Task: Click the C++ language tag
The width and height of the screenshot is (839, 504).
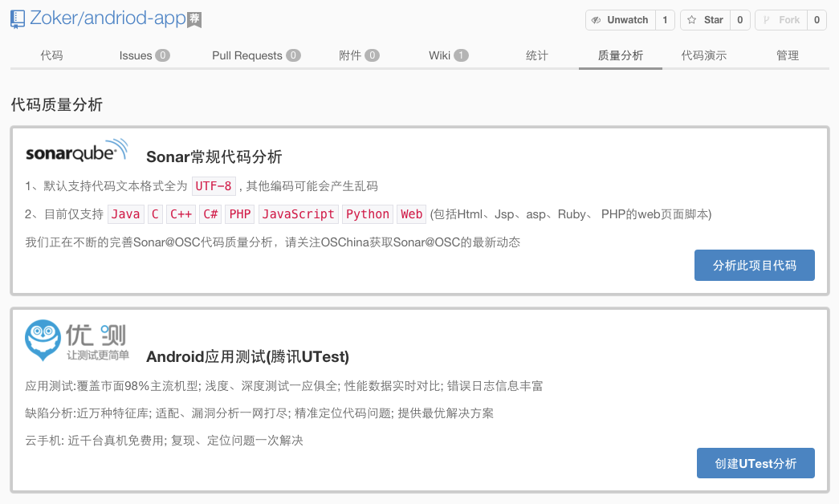Action: tap(181, 214)
